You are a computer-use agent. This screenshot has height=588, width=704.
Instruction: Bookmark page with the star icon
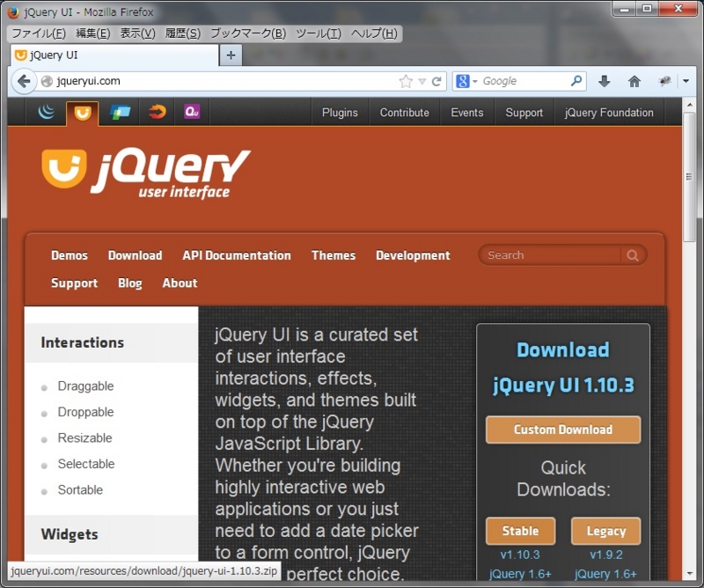pyautogui.click(x=406, y=81)
